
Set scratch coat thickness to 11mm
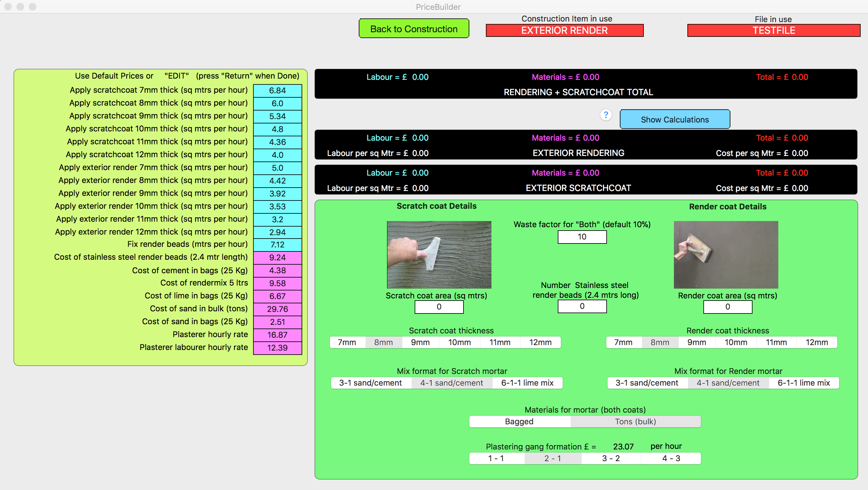(x=500, y=342)
